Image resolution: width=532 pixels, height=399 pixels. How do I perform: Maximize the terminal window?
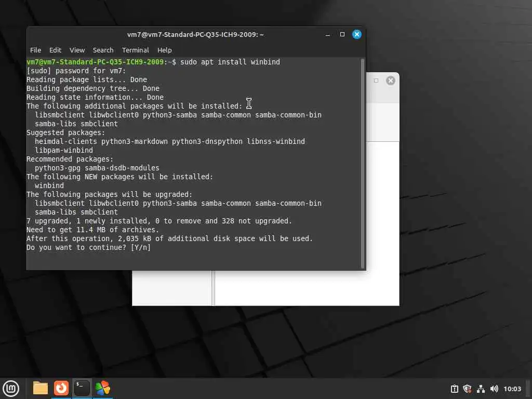(x=342, y=34)
